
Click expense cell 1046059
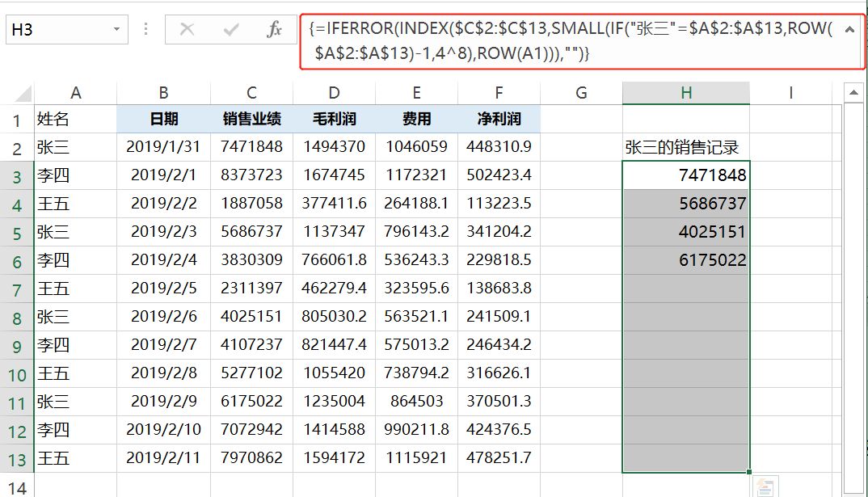417,147
